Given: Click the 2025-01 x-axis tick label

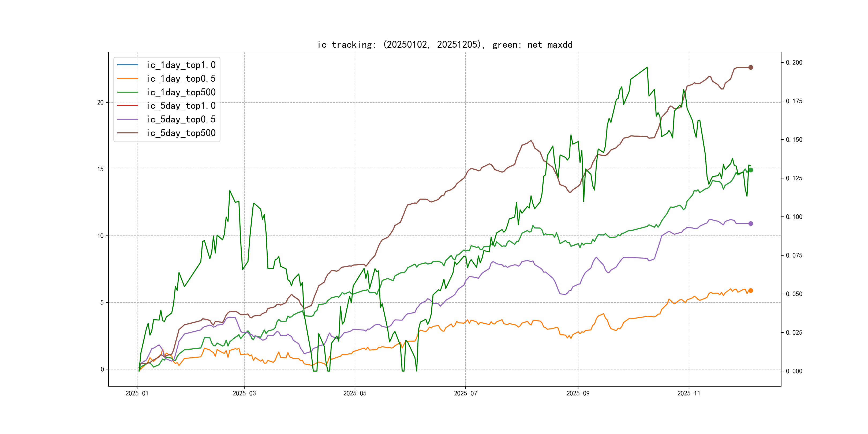Looking at the screenshot, I should pos(137,393).
